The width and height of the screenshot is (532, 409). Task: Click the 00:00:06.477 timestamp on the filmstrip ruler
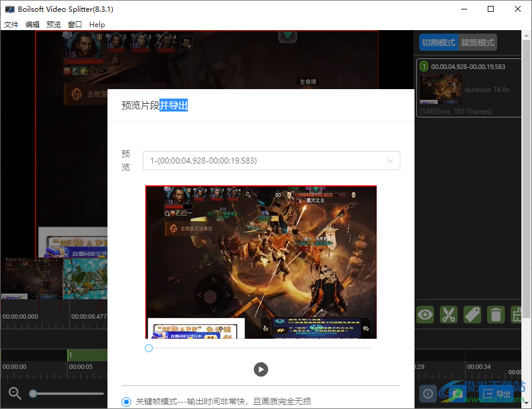tap(89, 316)
